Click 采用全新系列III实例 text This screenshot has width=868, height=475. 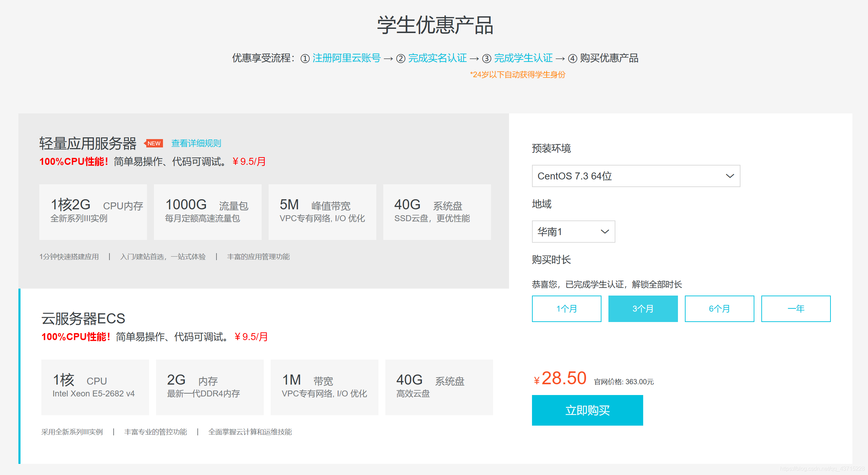click(x=72, y=432)
